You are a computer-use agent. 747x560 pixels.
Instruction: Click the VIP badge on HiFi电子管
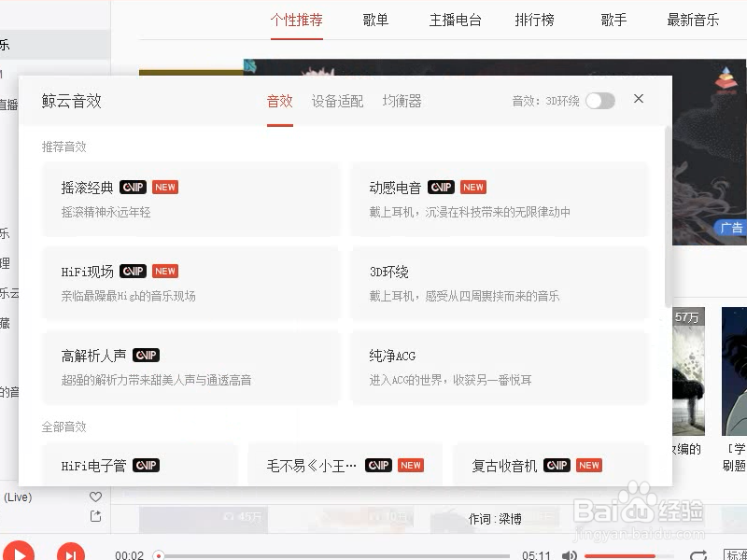pos(146,465)
